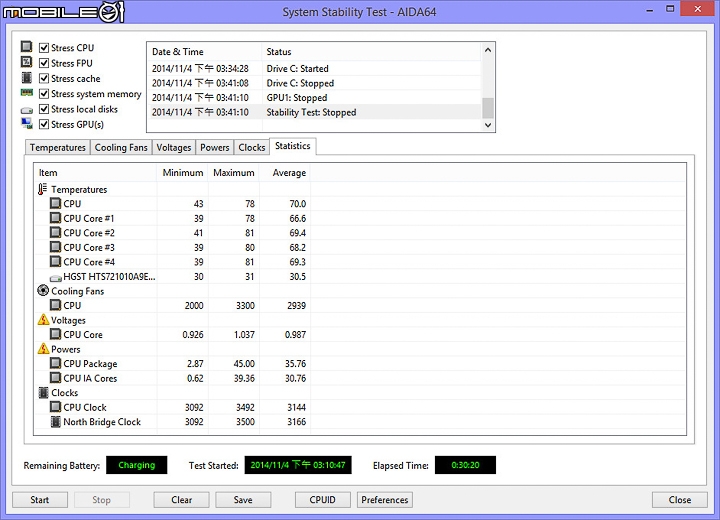720x520 pixels.
Task: Uncheck Stress local disks
Action: point(44,109)
